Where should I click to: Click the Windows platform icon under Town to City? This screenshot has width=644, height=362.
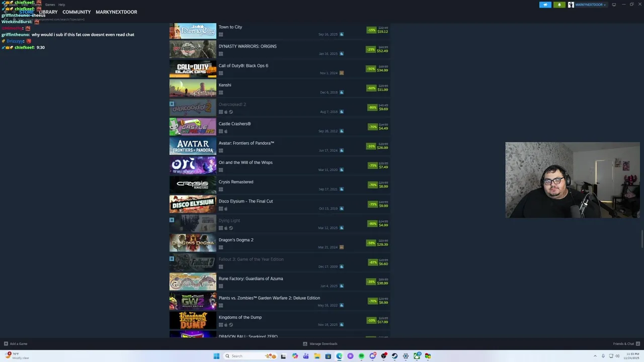[221, 35]
